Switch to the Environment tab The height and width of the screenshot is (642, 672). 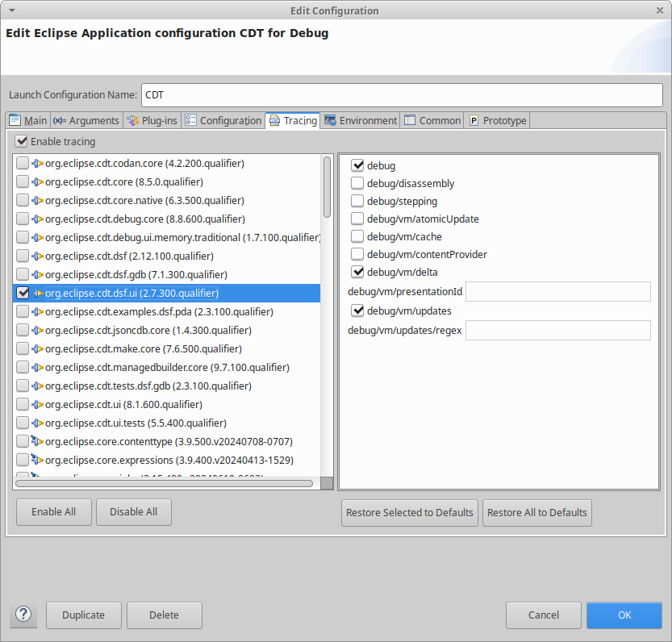coord(361,120)
